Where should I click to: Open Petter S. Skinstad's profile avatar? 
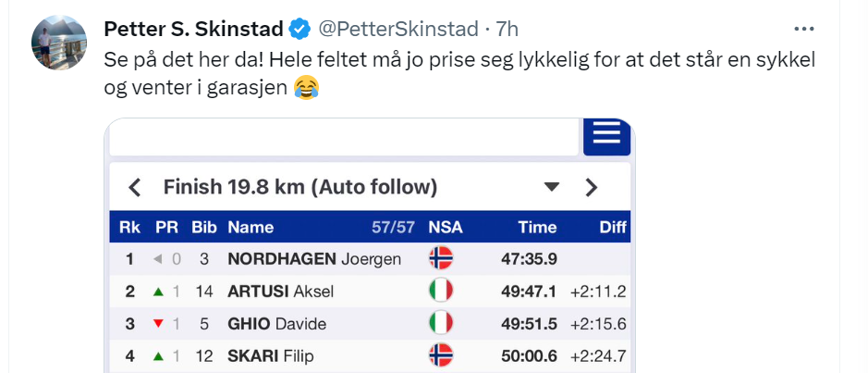(53, 44)
